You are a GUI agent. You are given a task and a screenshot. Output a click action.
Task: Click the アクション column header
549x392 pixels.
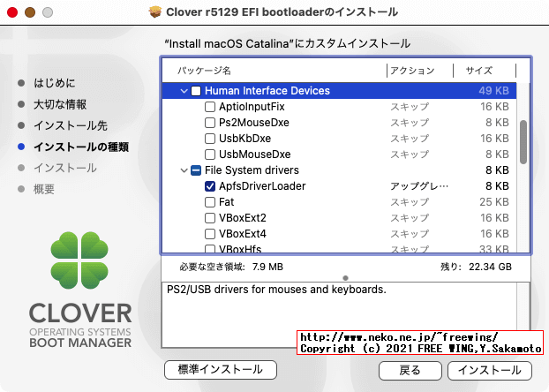[412, 71]
